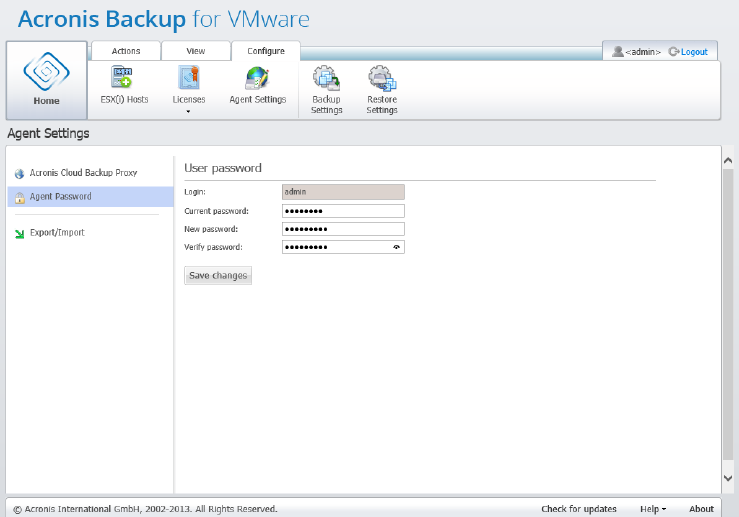Click the padlock icon beside Agent Password
739x517 pixels.
click(x=19, y=197)
